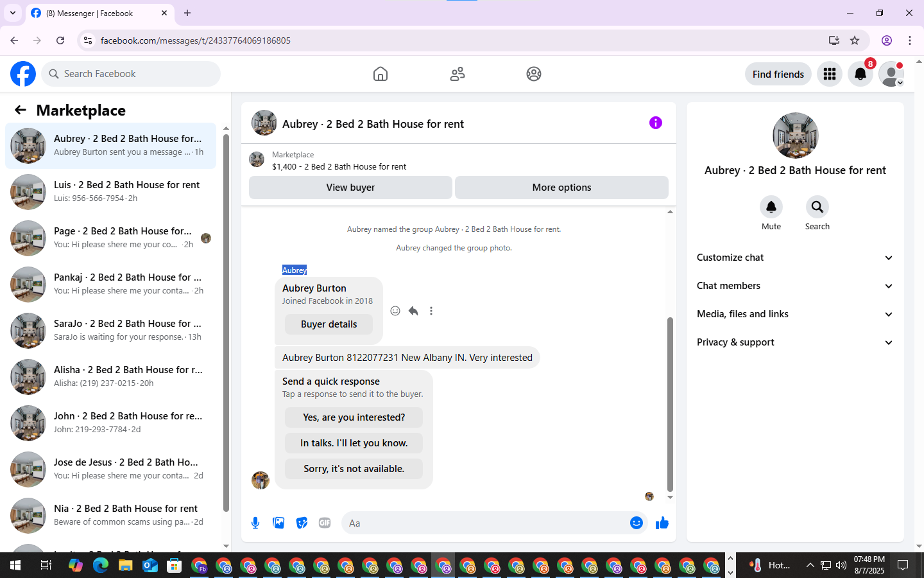The width and height of the screenshot is (924, 578).
Task: Send quick reply "Sorry, it's not available."
Action: pyautogui.click(x=354, y=469)
